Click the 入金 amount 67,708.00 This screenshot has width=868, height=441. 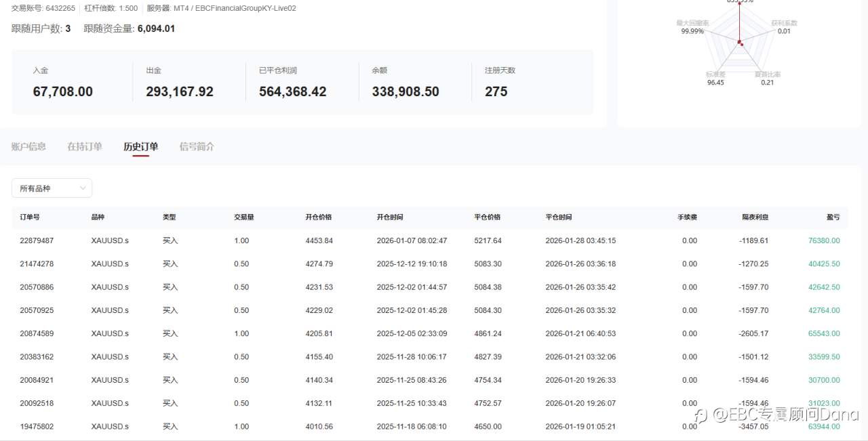(63, 91)
